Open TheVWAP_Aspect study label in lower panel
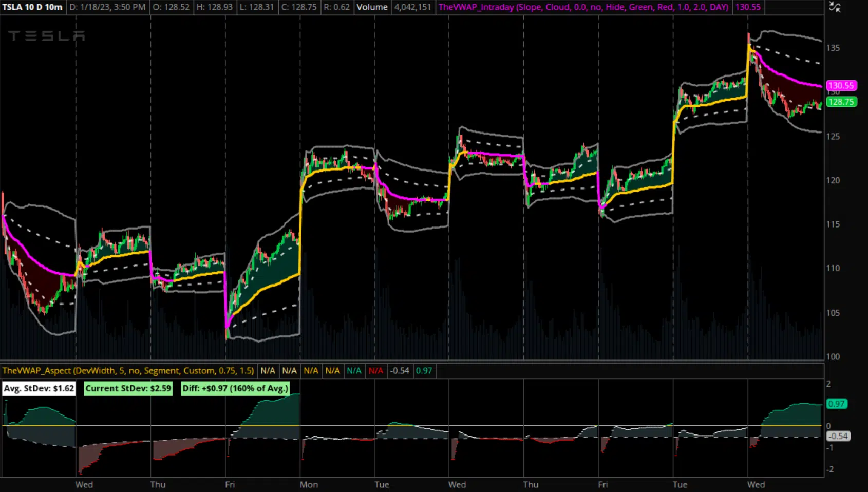Viewport: 868px width, 492px height. point(128,371)
